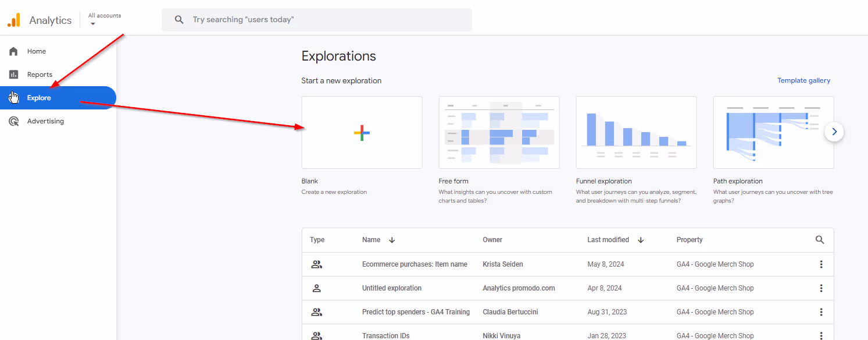Click date "May 8, 2024"
The width and height of the screenshot is (868, 340).
click(606, 264)
